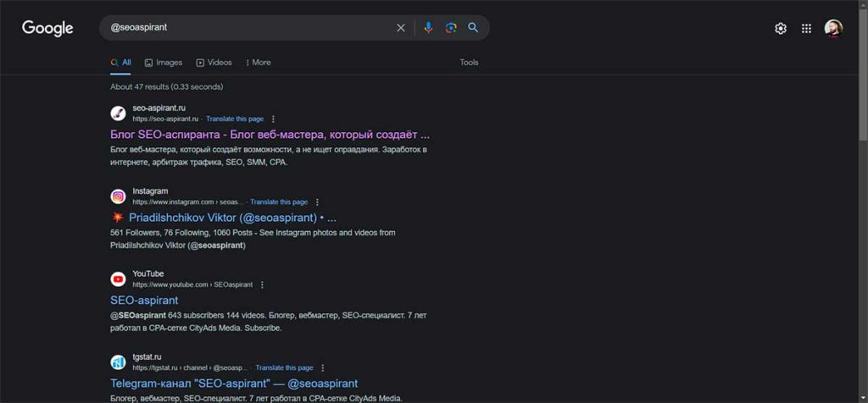Open Google settings gear
868x403 pixels.
[781, 29]
